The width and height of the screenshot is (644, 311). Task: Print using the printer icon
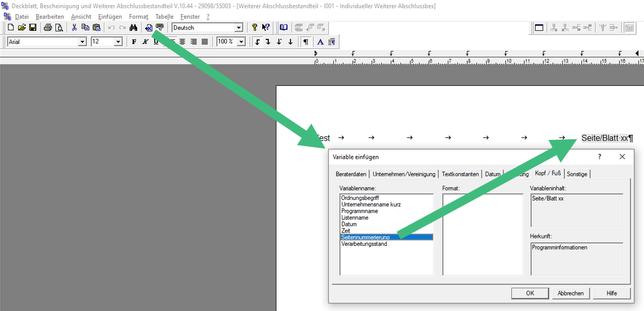[48, 28]
